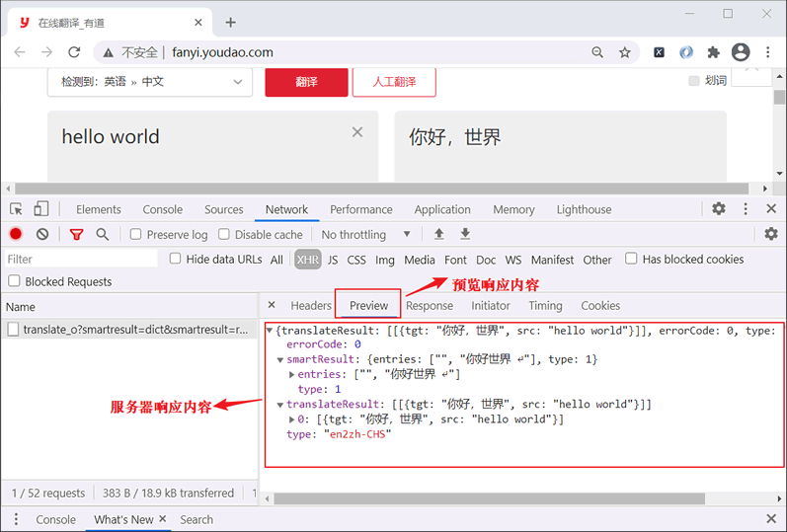Screen dimensions: 787x532
Task: Open Chrome three-dot menu
Action: coord(767,52)
